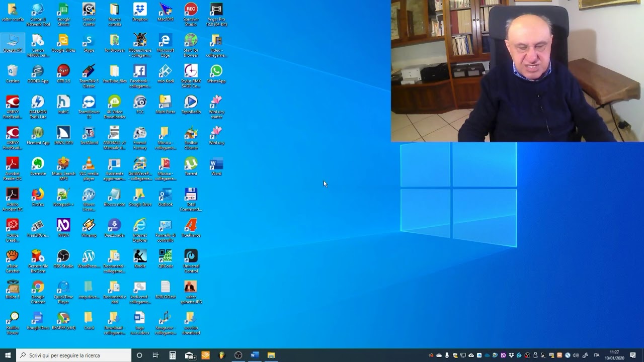Open Calculator from the taskbar

(x=173, y=355)
